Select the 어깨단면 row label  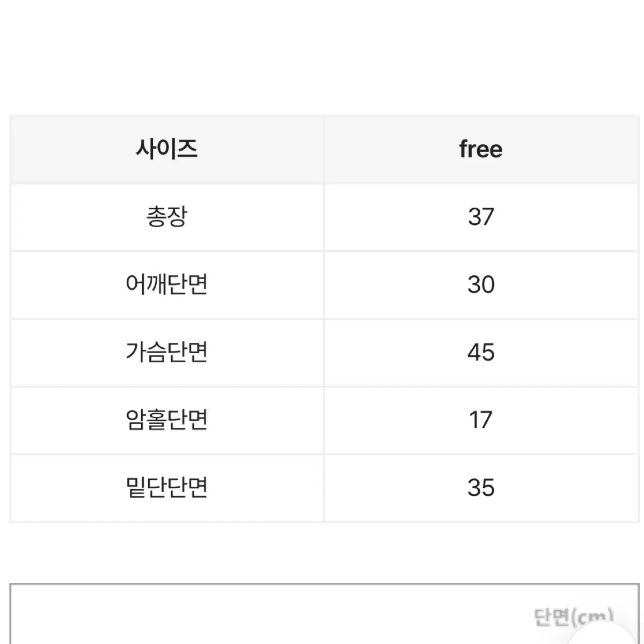(167, 285)
